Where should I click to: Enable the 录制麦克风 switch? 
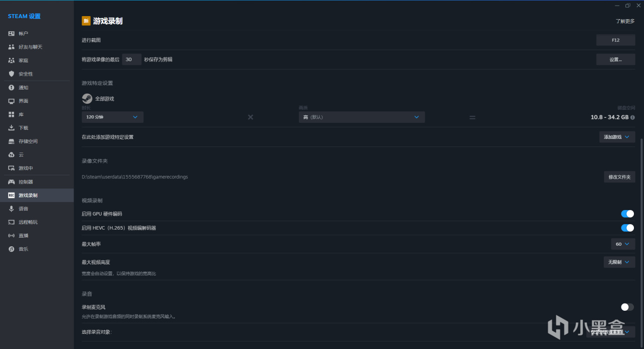tap(627, 307)
